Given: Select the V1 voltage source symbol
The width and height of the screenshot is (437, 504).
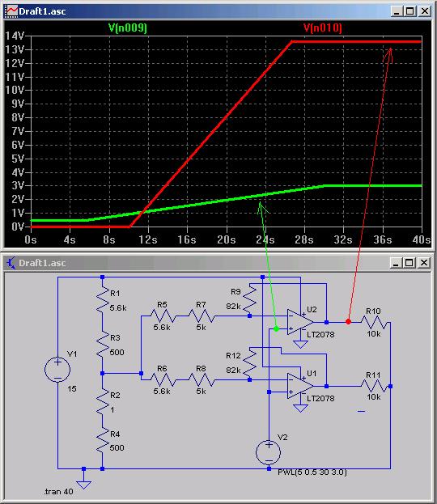Looking at the screenshot, I should point(57,370).
